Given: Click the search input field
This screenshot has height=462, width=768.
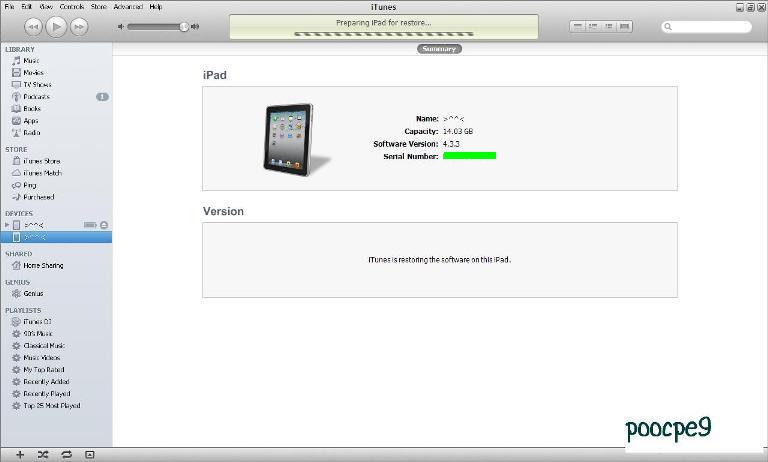Looking at the screenshot, I should [706, 26].
